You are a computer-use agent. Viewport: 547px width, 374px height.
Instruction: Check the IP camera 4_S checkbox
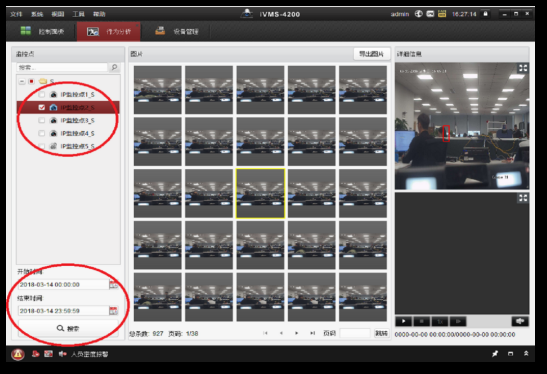[x=42, y=133]
